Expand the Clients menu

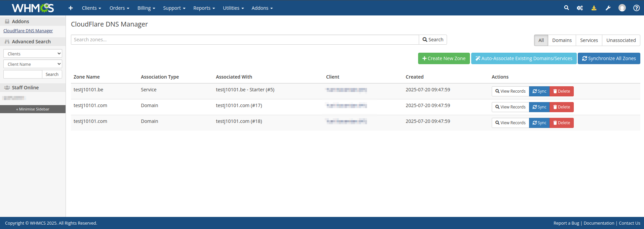tap(91, 8)
